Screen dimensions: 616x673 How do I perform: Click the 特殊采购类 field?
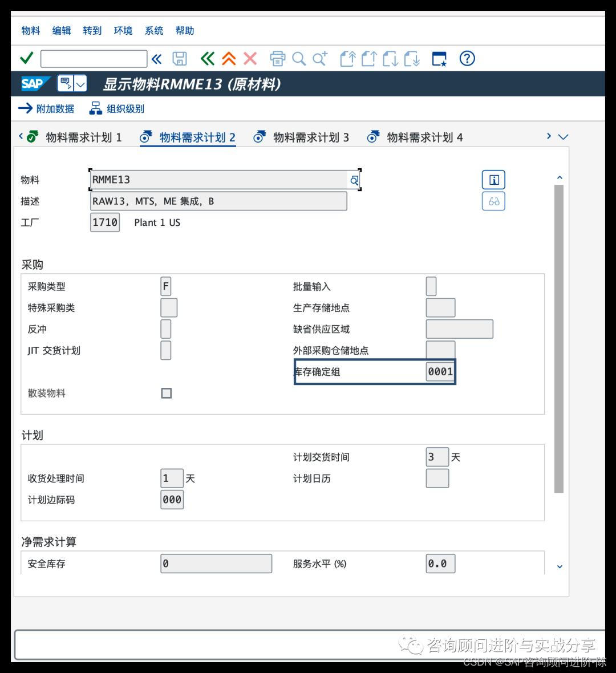(169, 308)
